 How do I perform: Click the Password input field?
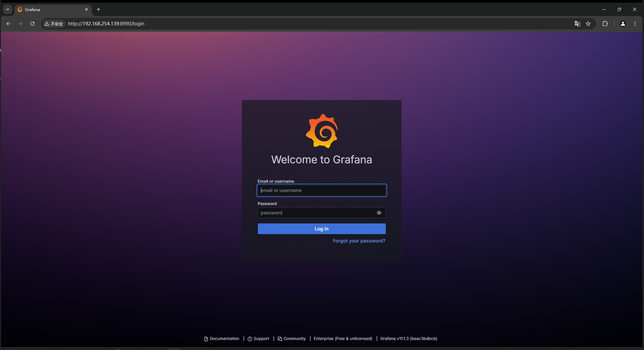322,213
